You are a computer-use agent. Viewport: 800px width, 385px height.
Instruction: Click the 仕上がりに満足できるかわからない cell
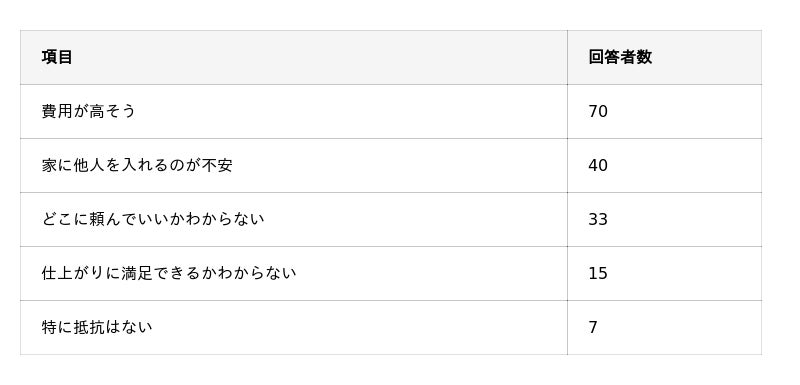pyautogui.click(x=293, y=274)
